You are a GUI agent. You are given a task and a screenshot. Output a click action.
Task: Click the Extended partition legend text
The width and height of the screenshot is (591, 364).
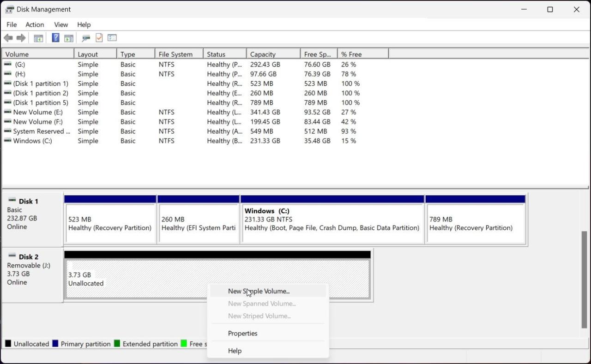(150, 344)
